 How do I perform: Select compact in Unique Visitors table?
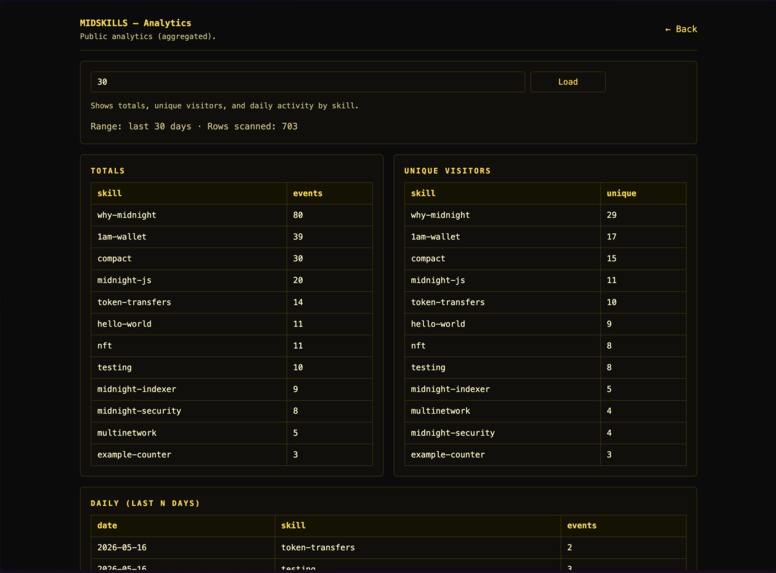pos(428,259)
